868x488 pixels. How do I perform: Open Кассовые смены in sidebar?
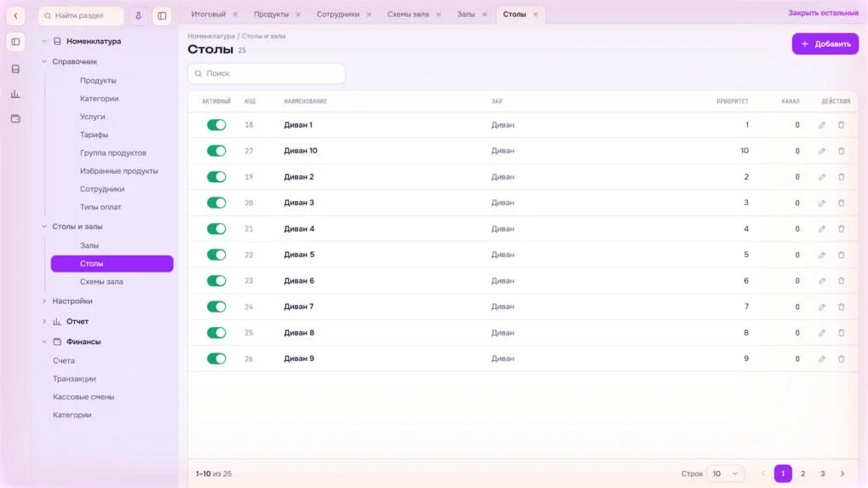point(83,397)
